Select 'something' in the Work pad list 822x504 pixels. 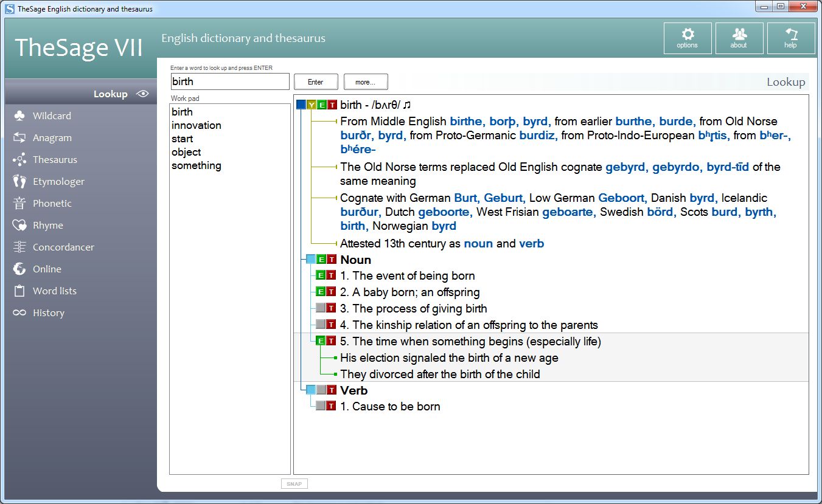197,165
